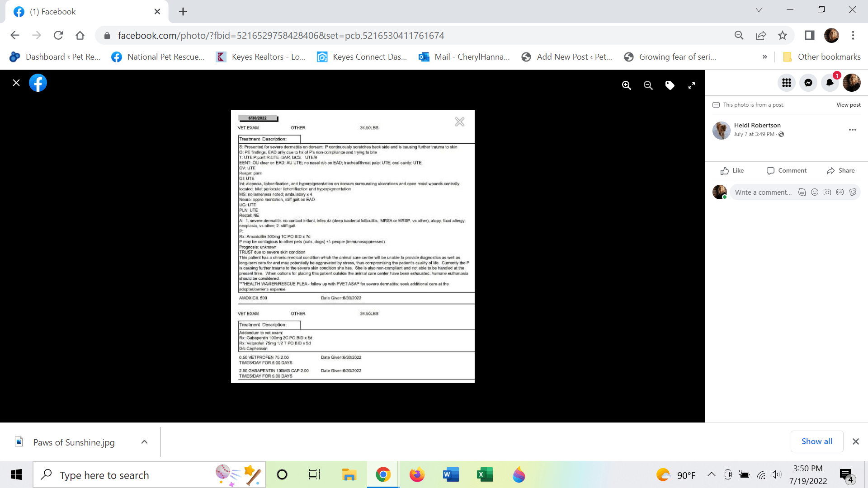Open post options three-dot menu
This screenshot has width=868, height=488.
coord(852,130)
